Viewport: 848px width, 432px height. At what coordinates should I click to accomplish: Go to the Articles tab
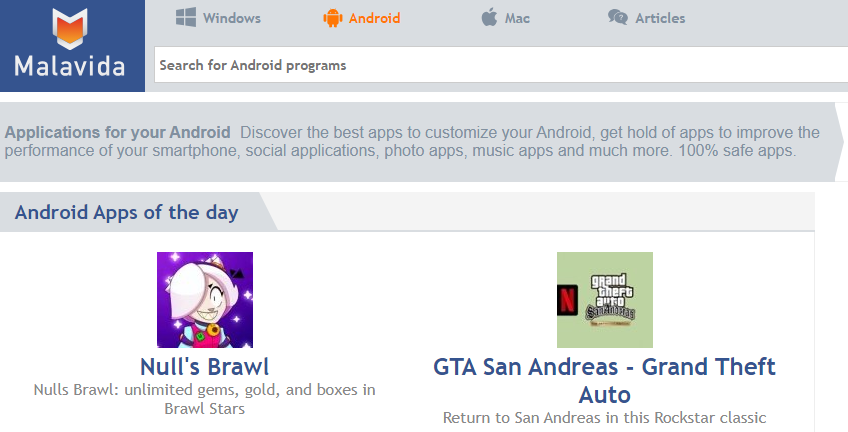646,18
